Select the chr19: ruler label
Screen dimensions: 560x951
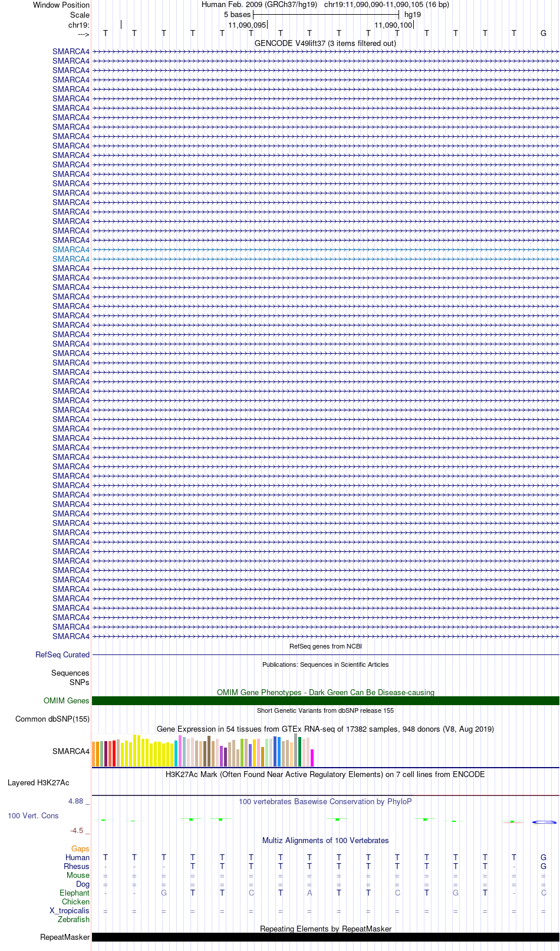tap(79, 25)
